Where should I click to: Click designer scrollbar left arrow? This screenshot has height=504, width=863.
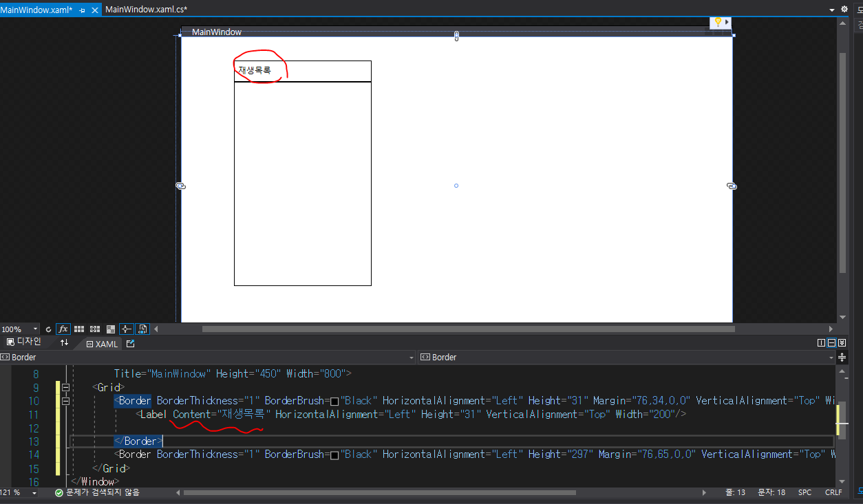156,329
